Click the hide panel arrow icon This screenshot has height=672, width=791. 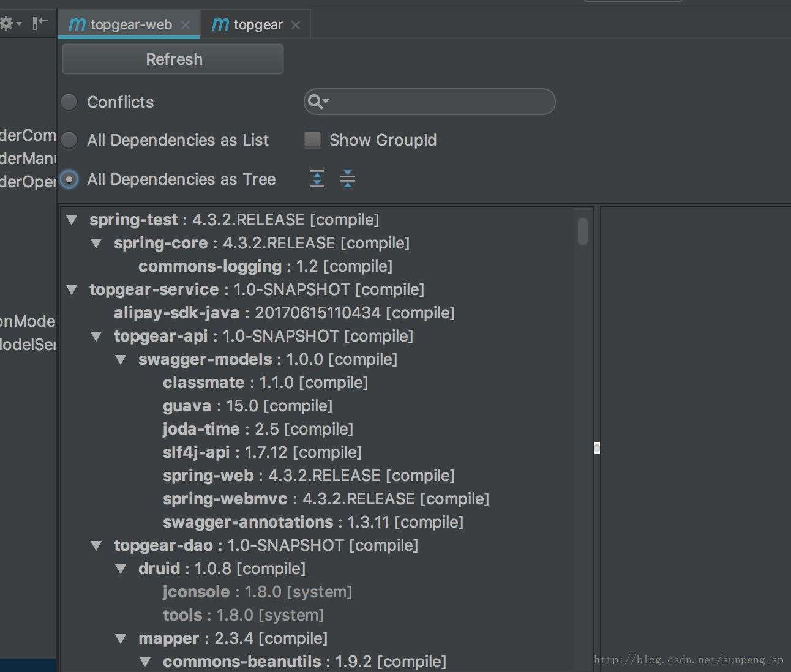(x=40, y=23)
